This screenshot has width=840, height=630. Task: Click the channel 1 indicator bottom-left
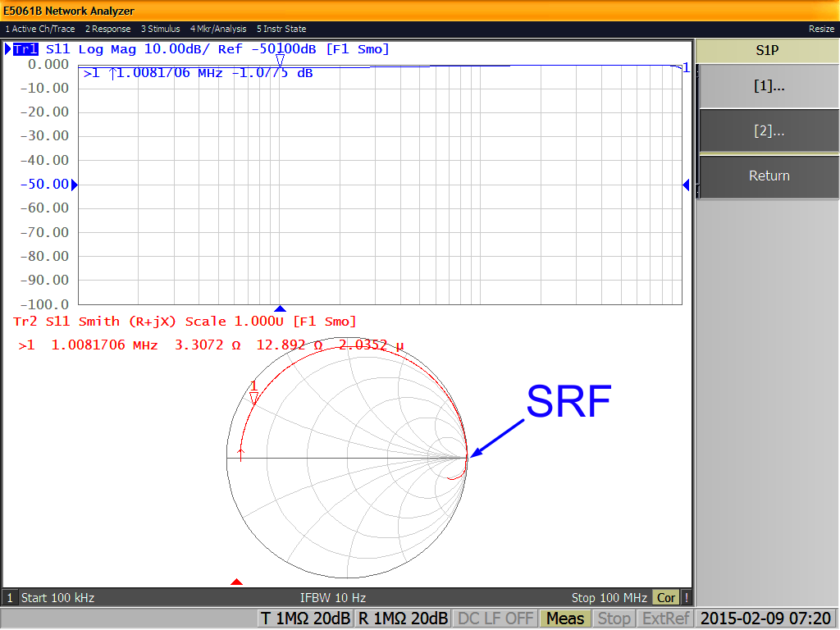point(9,597)
